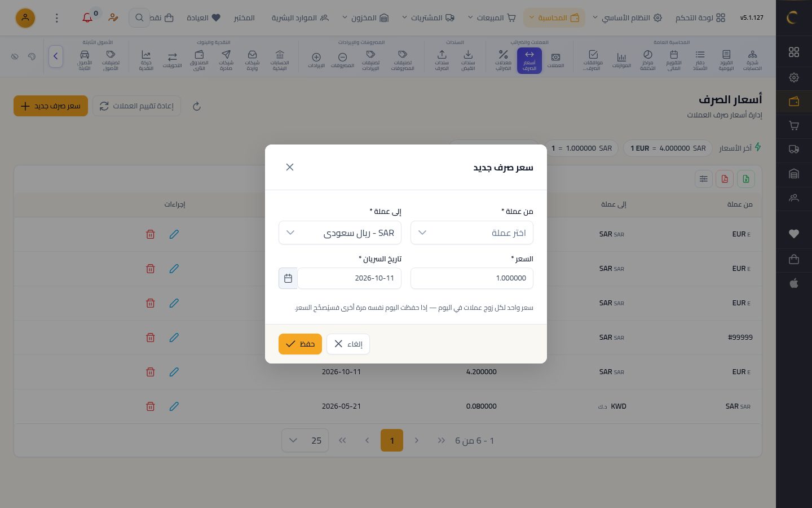Open daily journal entries (القيود اليومية) icon
The width and height of the screenshot is (812, 508).
click(726, 60)
